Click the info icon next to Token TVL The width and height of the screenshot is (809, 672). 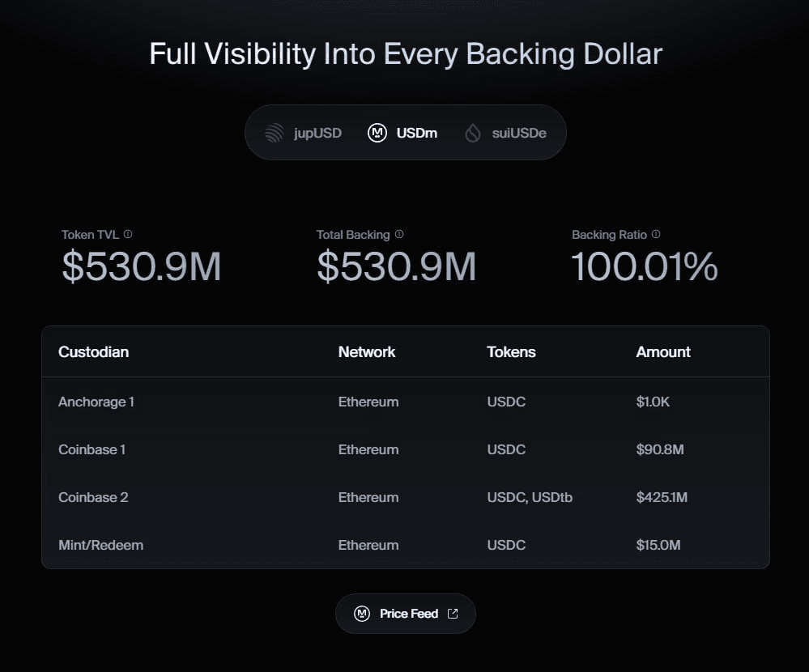point(128,234)
